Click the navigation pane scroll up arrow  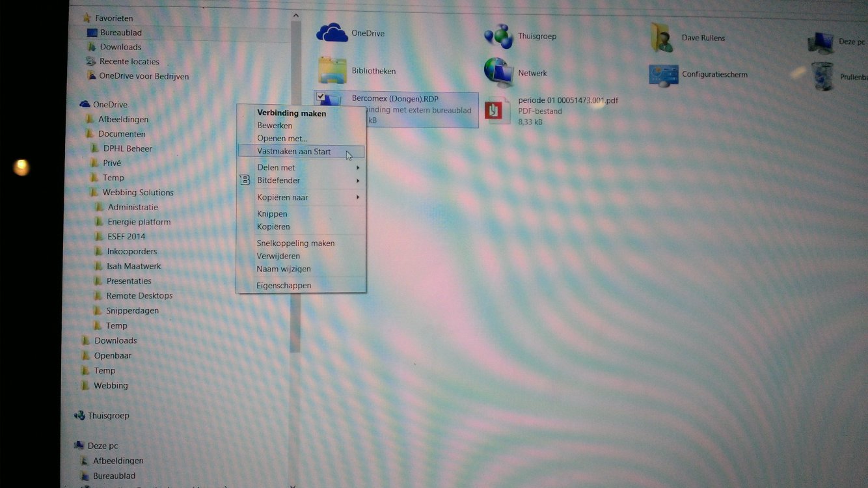(x=295, y=16)
